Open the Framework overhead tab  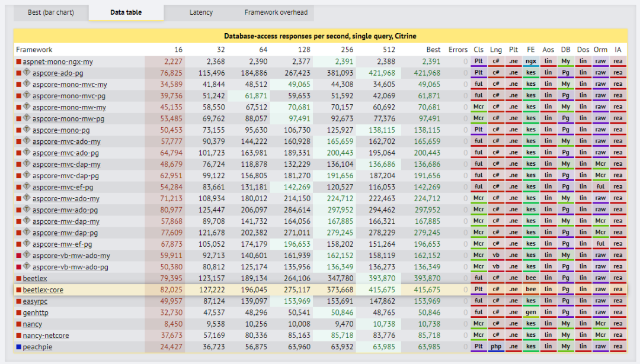pyautogui.click(x=276, y=12)
